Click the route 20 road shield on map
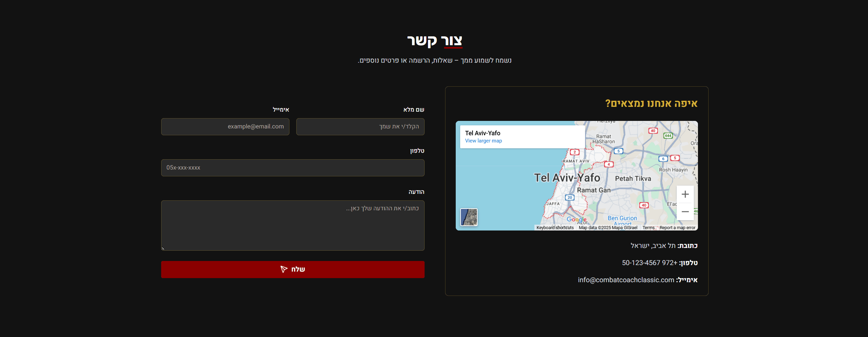868x337 pixels. point(570,197)
